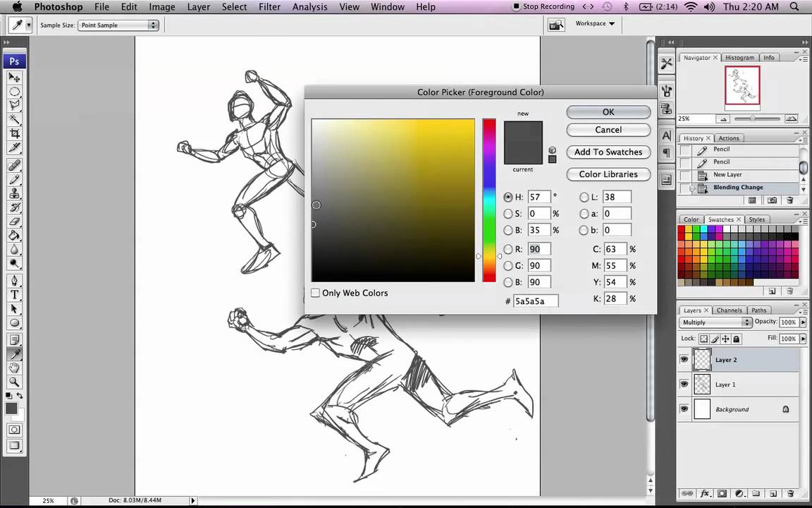Select the Pencil tool in toolbox
Image resolution: width=812 pixels, height=508 pixels.
15,179
